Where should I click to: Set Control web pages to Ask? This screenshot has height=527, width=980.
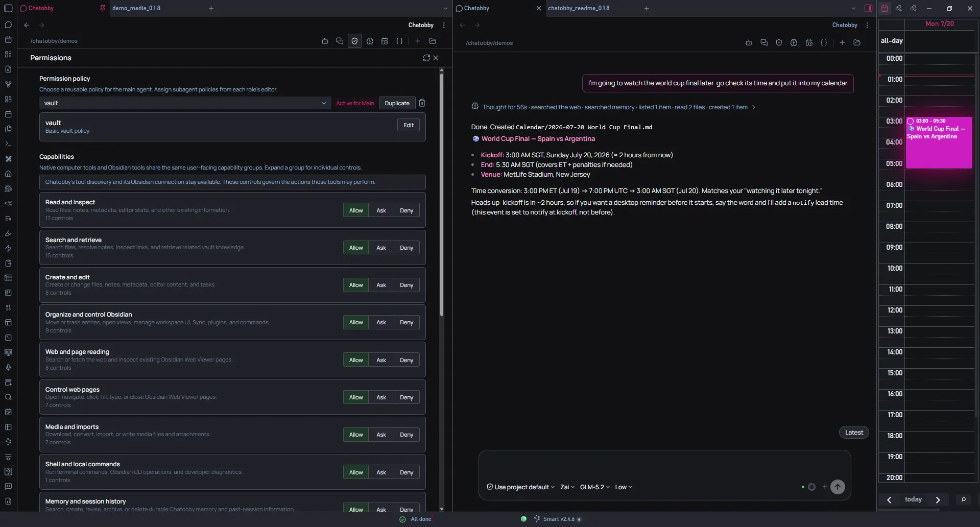(x=381, y=397)
